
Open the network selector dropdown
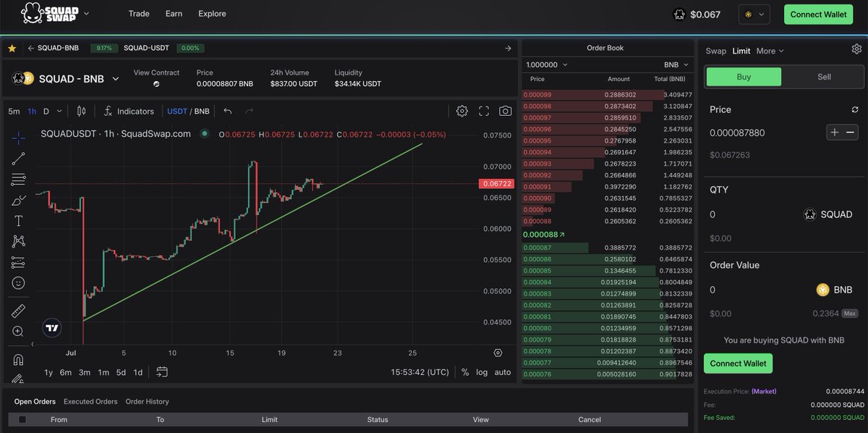coord(754,14)
